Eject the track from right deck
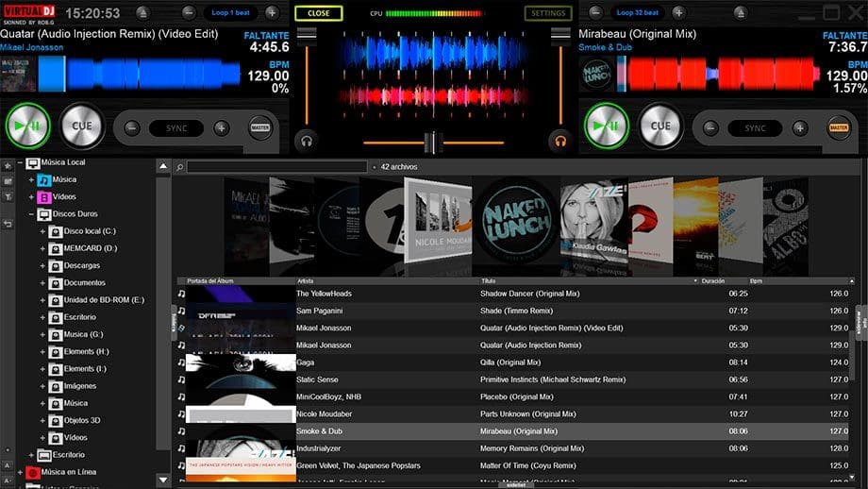868x489 pixels. [740, 12]
